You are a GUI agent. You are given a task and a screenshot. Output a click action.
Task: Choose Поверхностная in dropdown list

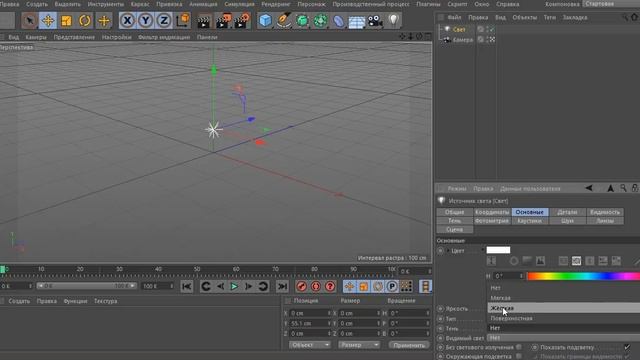point(511,318)
